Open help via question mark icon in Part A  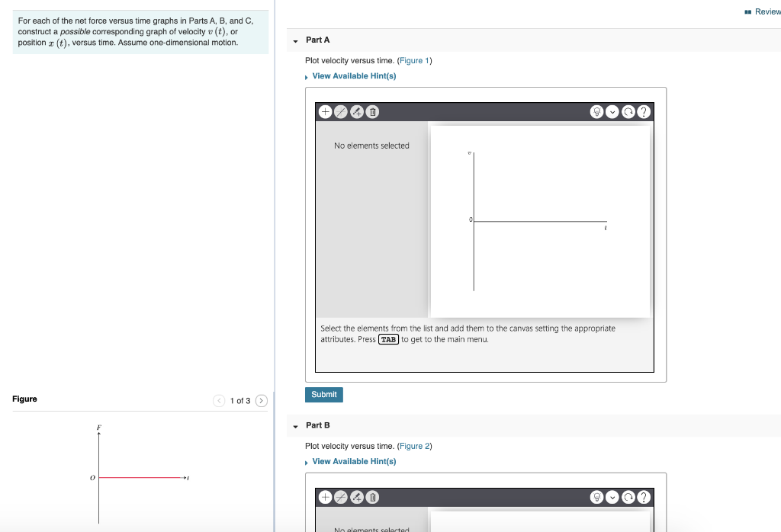pos(643,111)
